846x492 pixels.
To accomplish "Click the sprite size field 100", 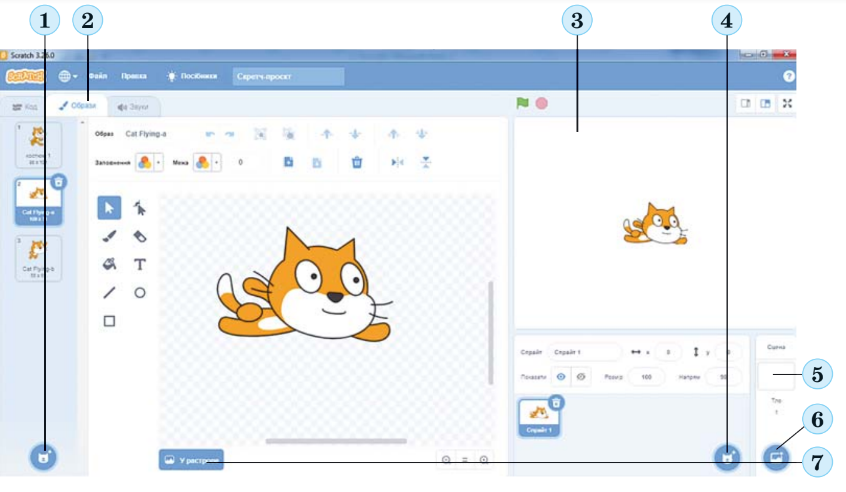I will tap(646, 377).
